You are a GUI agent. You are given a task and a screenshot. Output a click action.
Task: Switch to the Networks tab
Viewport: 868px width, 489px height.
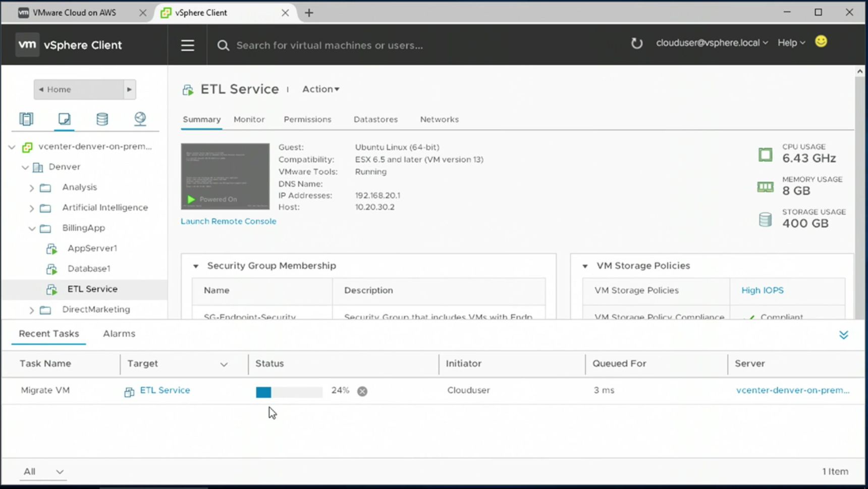(x=439, y=119)
